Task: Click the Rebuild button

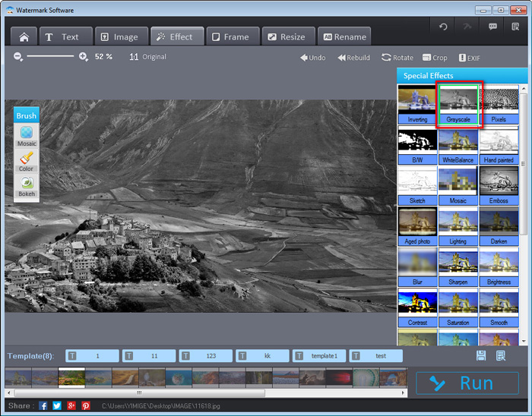Action: pyautogui.click(x=353, y=58)
